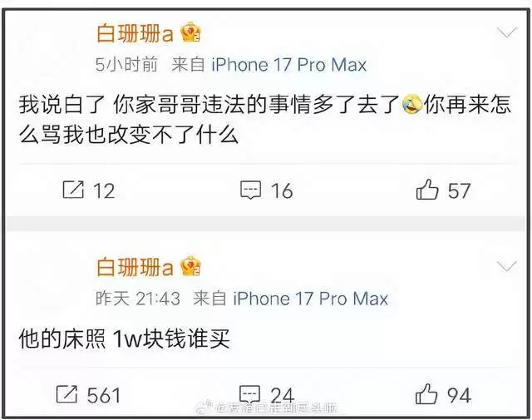Open 白珊珊a profile from first post
Viewport: 532px width, 420px height.
click(135, 33)
